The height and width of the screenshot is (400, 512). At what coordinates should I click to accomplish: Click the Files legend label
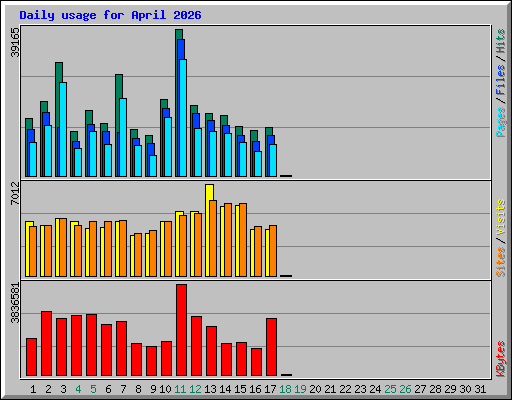coord(501,80)
